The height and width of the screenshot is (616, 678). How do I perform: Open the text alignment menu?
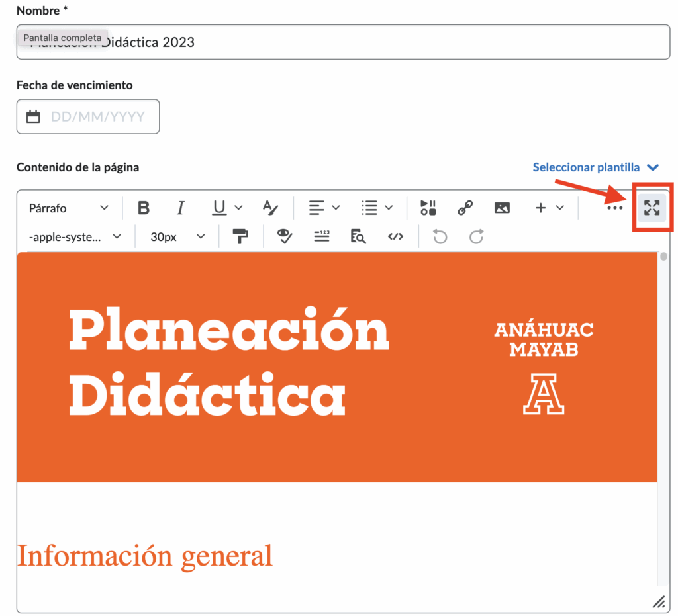click(324, 208)
